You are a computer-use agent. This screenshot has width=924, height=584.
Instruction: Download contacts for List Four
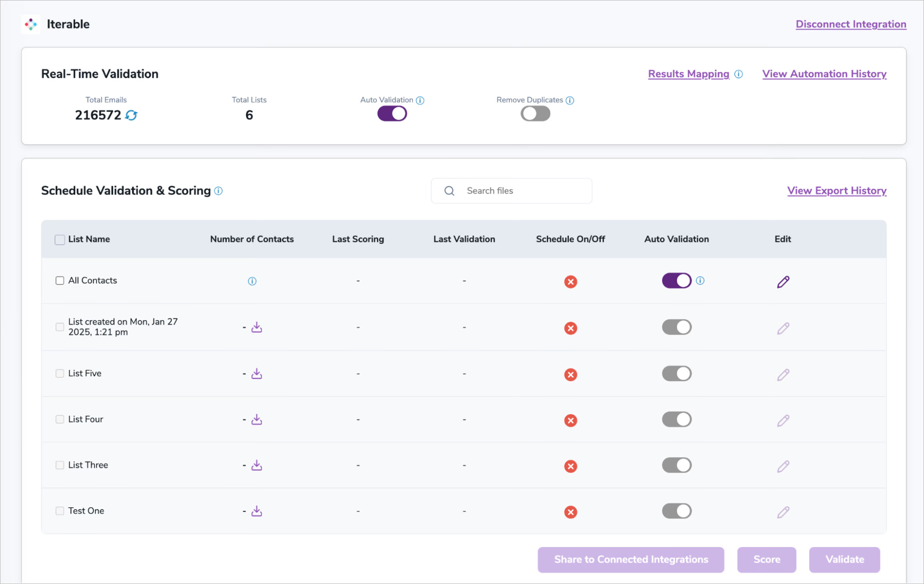point(257,420)
